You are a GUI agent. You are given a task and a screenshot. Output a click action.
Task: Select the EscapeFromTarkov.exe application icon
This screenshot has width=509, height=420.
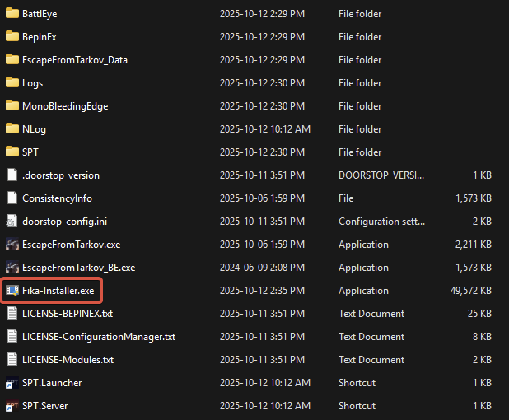(12, 245)
